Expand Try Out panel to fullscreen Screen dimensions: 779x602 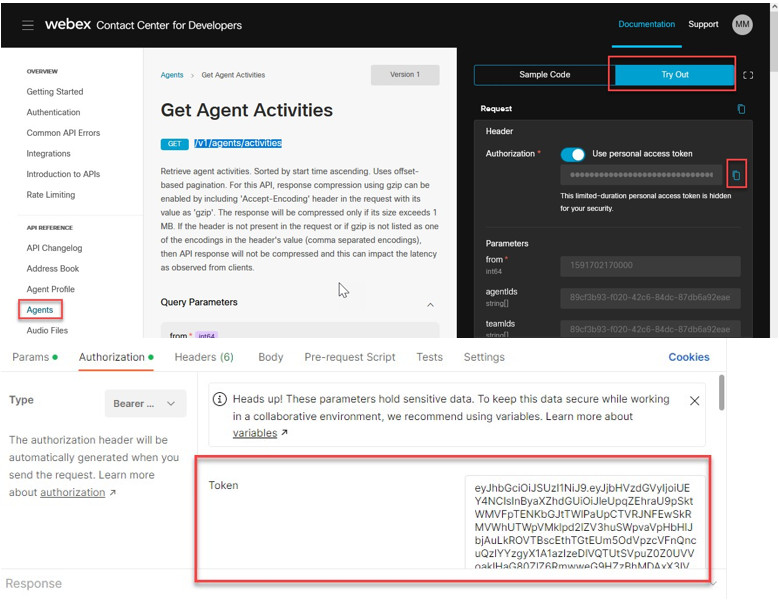point(748,75)
